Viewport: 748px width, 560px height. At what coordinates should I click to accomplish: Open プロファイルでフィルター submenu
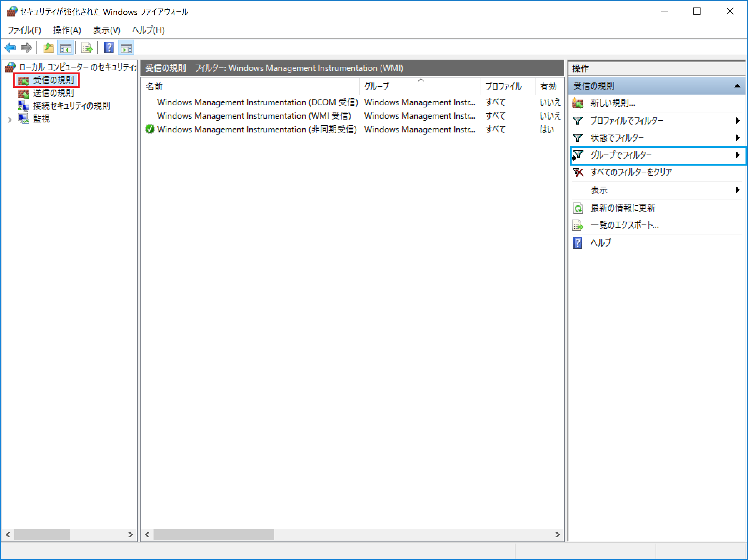tap(658, 121)
